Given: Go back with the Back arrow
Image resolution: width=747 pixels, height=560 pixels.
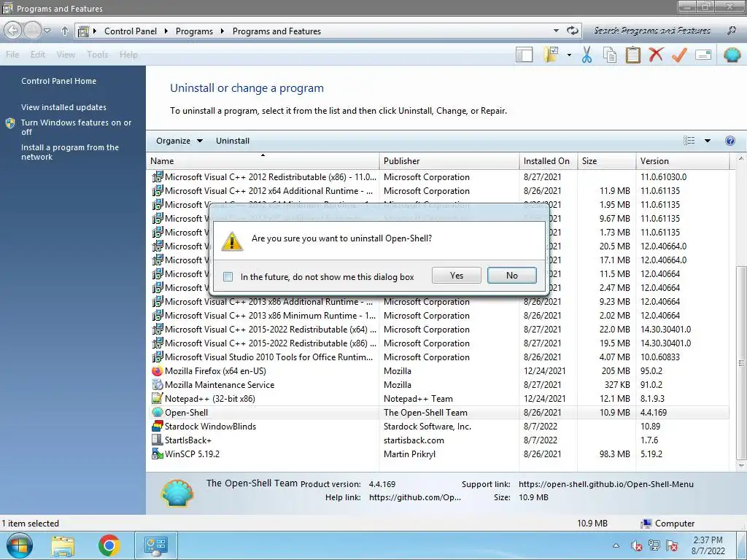Looking at the screenshot, I should (13, 31).
